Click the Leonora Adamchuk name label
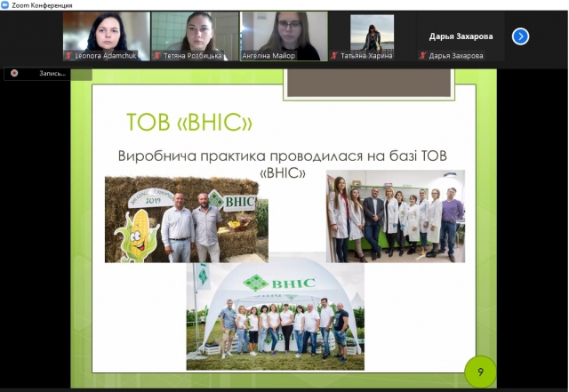This screenshot has width=569, height=392. pos(105,55)
